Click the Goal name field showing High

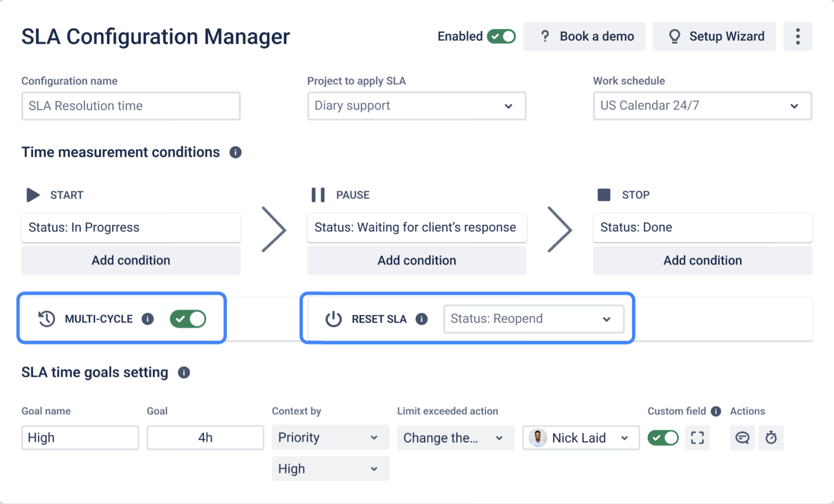tap(80, 438)
